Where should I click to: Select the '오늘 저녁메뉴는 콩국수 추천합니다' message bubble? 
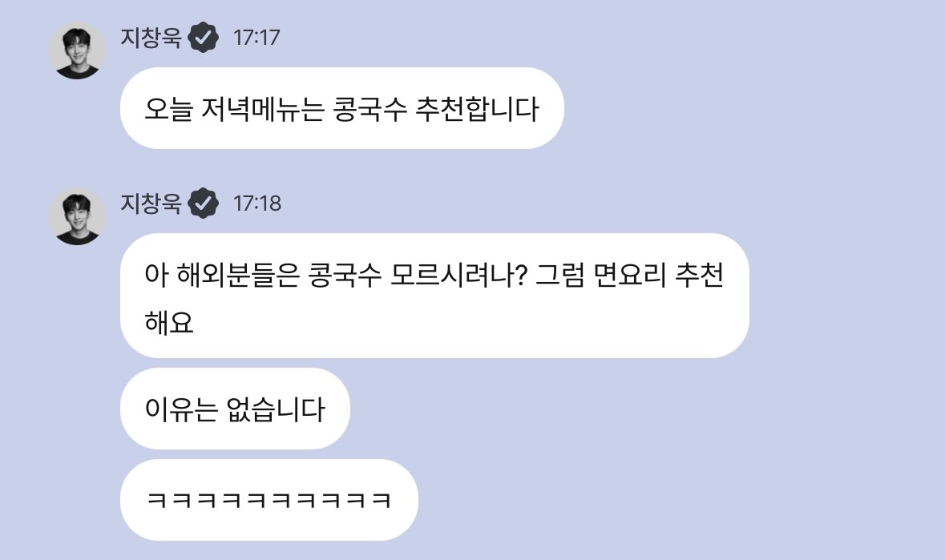tap(341, 108)
